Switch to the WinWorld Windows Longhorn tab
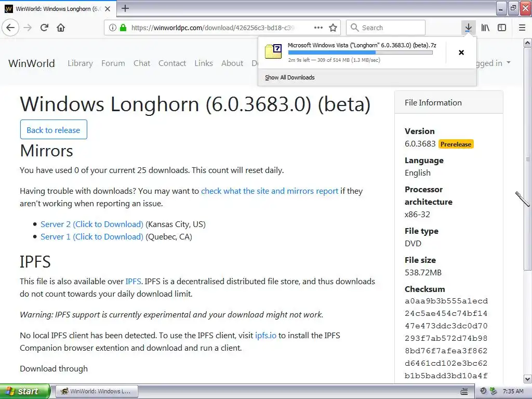The width and height of the screenshot is (532, 399). coord(58,9)
